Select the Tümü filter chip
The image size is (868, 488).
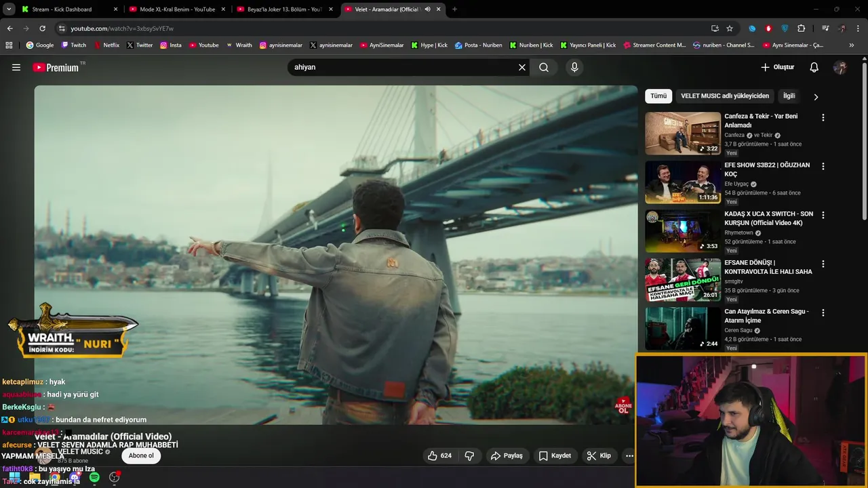tap(658, 96)
